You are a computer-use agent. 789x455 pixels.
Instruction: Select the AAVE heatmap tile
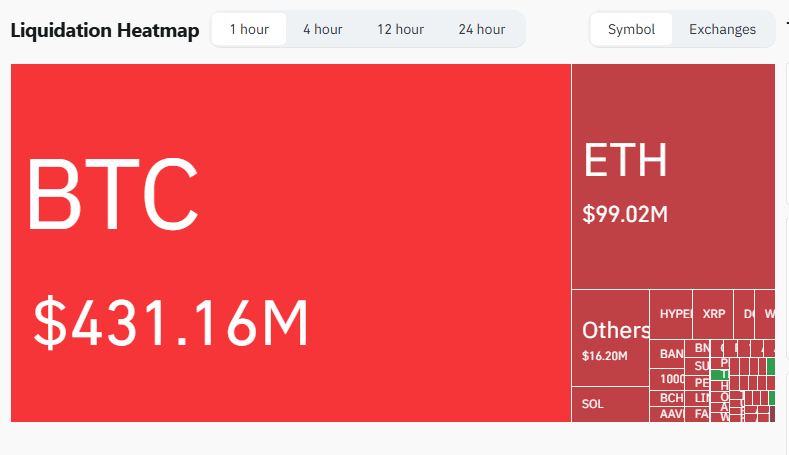(x=667, y=414)
